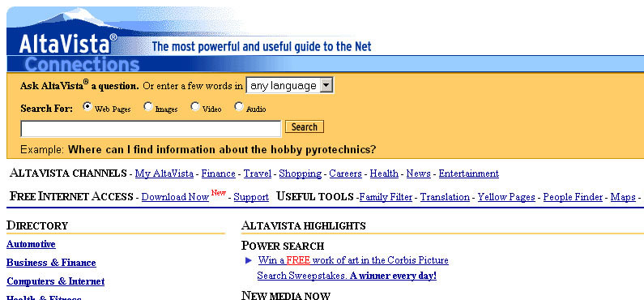Open the News channel link
The height and width of the screenshot is (300, 644).
(x=419, y=174)
